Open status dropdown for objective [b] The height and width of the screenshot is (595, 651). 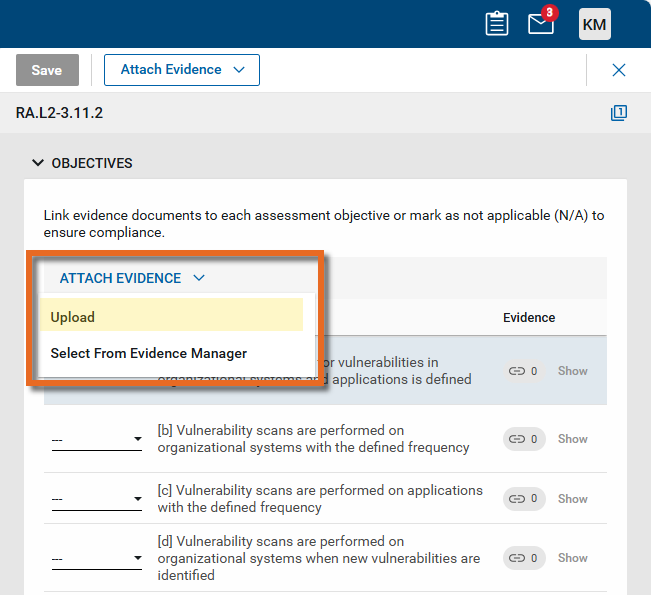point(96,439)
